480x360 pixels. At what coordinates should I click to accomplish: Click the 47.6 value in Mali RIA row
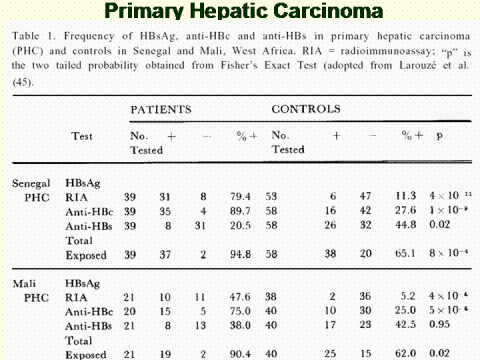[x=240, y=297]
